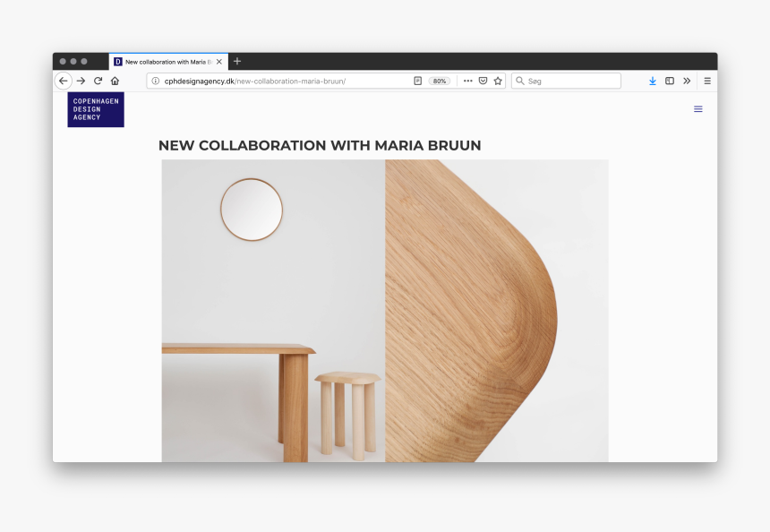Open the website hamburger menu

(x=697, y=109)
